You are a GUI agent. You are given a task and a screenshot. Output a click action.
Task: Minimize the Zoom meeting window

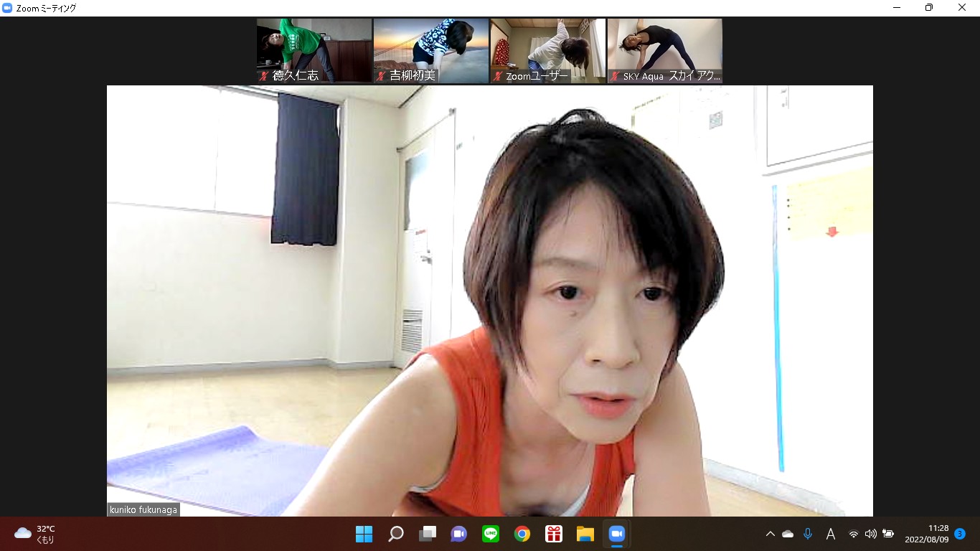click(897, 8)
